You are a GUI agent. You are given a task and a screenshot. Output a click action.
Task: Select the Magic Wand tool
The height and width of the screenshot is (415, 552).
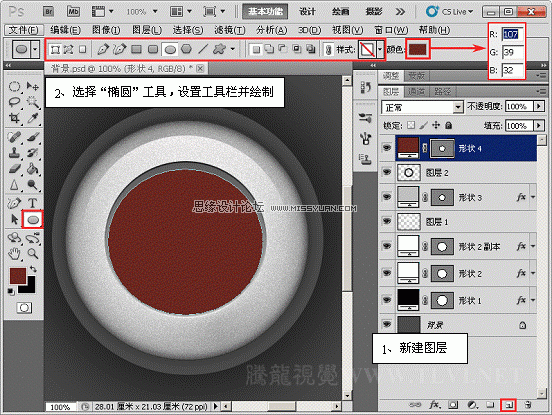pos(33,102)
